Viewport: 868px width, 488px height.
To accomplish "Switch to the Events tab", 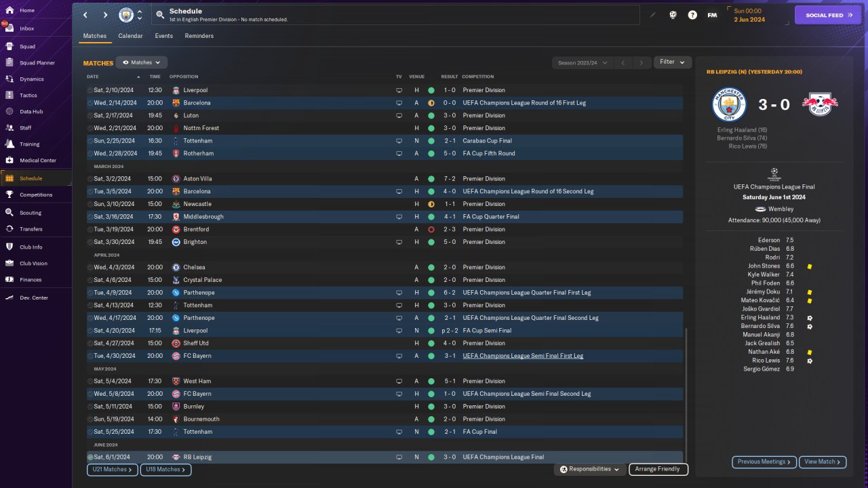I will (163, 36).
